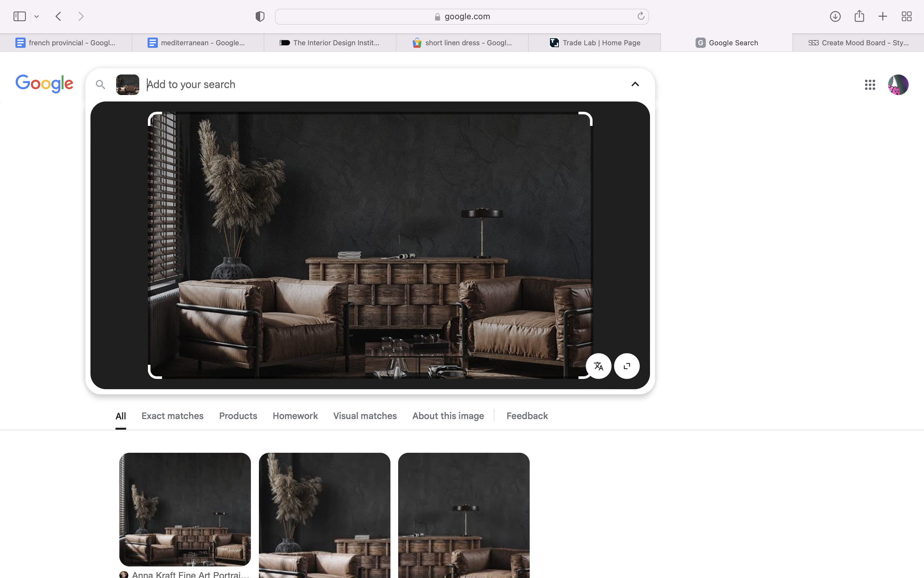Click the Add to your search field
The image size is (924, 578).
pyautogui.click(x=382, y=84)
